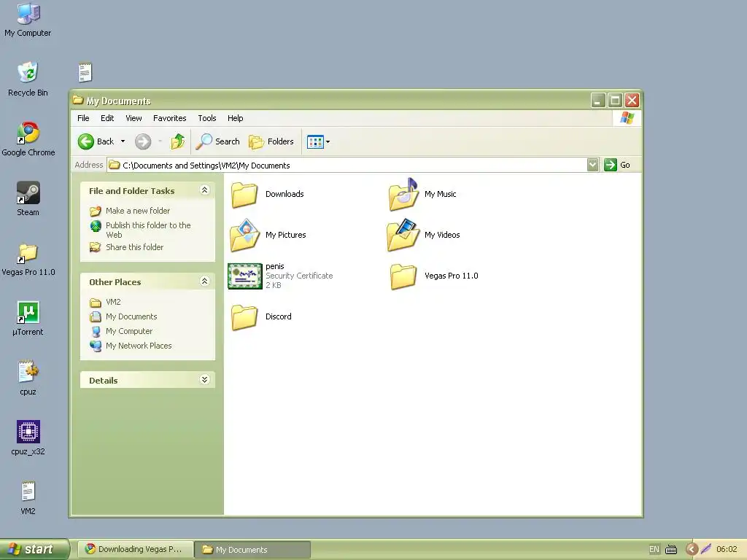This screenshot has height=560, width=747.
Task: Click the EN language indicator
Action: click(x=654, y=550)
